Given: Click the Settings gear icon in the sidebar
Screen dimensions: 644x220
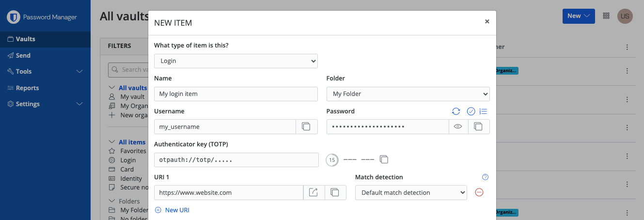Looking at the screenshot, I should [11, 104].
